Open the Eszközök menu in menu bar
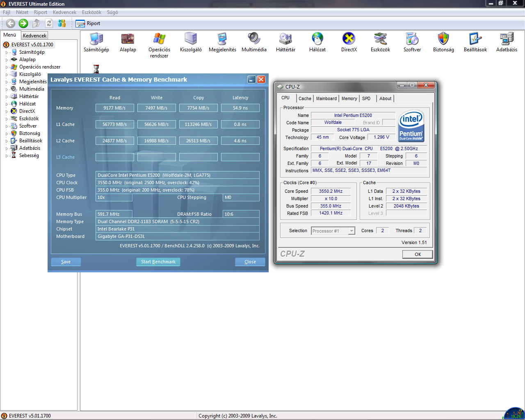The image size is (525, 420). (91, 12)
